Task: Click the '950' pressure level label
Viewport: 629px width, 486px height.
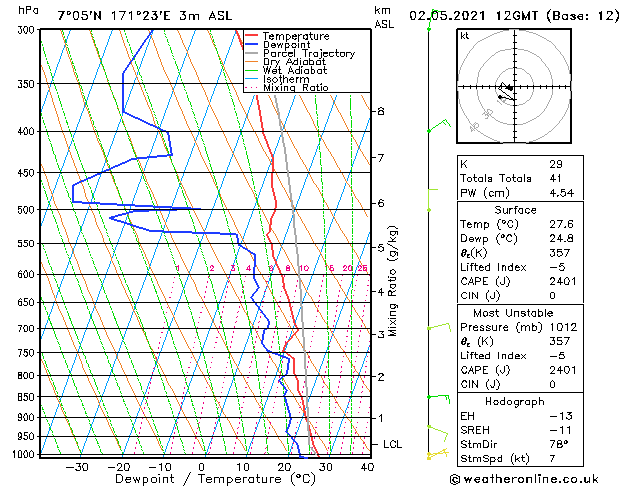Action: 28,436
